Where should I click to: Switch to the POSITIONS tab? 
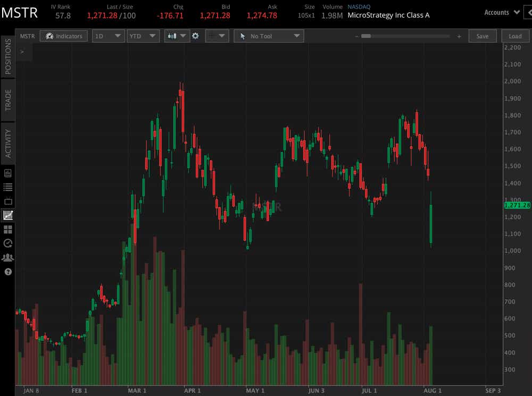7,58
